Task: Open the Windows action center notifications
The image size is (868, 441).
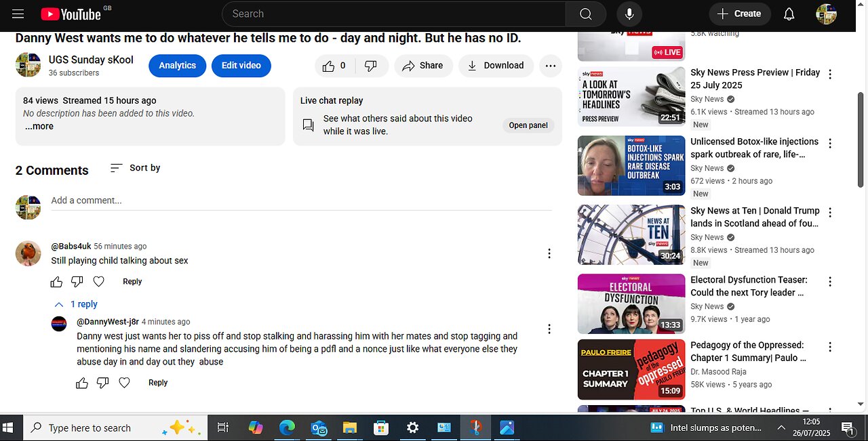Action: tap(848, 428)
